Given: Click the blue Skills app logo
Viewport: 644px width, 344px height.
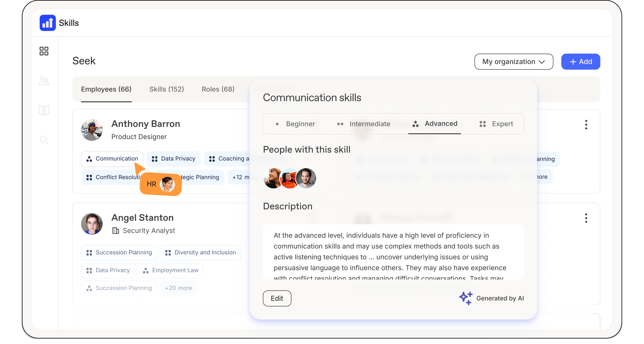Looking at the screenshot, I should click(x=47, y=23).
